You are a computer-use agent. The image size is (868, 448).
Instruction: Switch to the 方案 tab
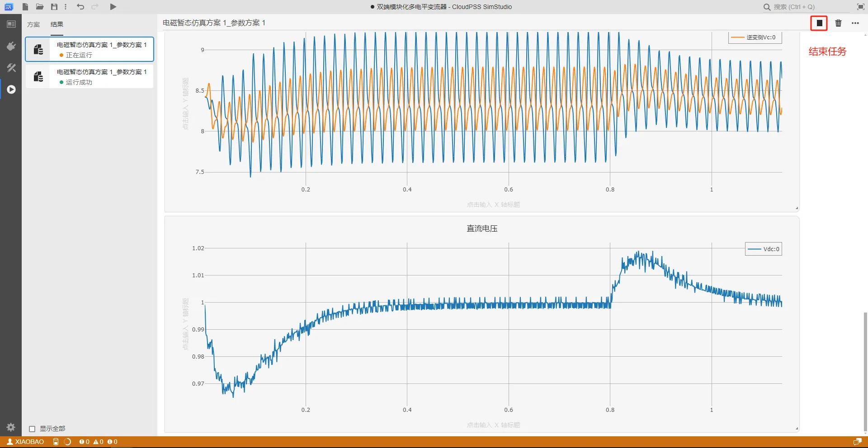coord(33,24)
